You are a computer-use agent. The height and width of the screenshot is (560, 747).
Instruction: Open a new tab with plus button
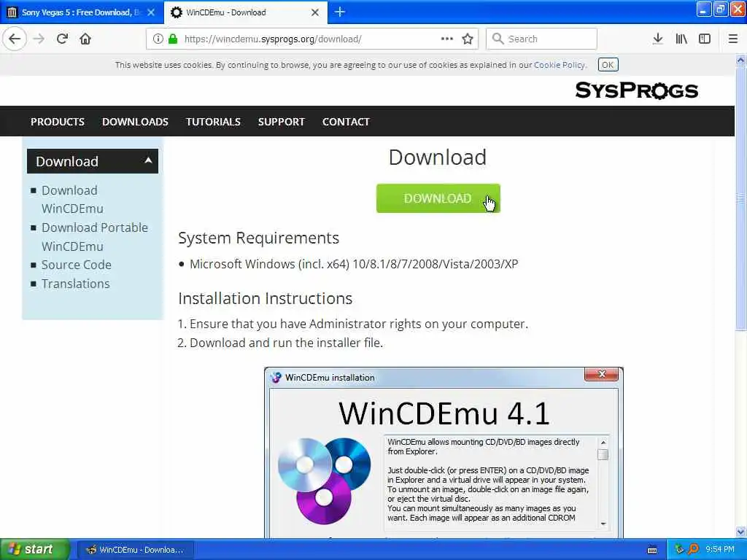pos(340,12)
